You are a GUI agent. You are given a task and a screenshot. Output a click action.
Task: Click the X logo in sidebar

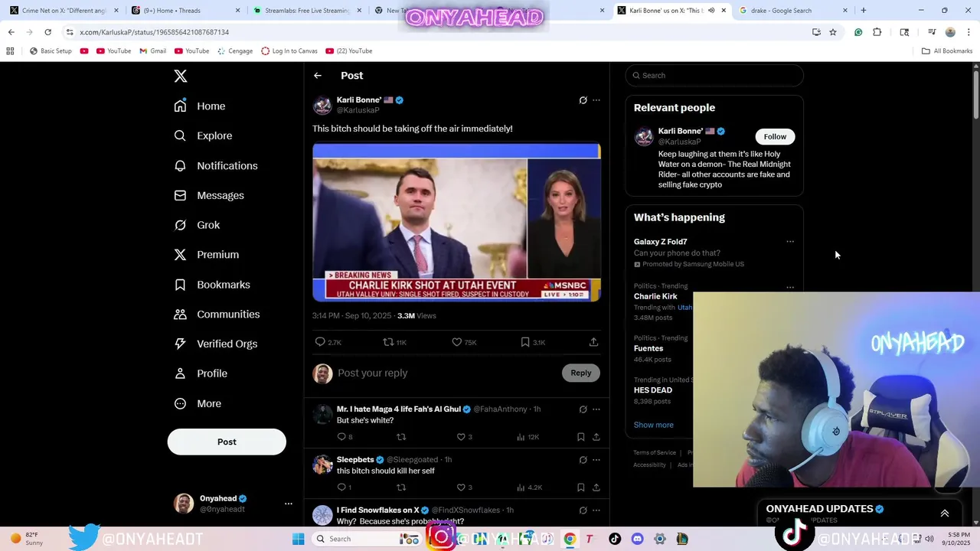click(181, 76)
